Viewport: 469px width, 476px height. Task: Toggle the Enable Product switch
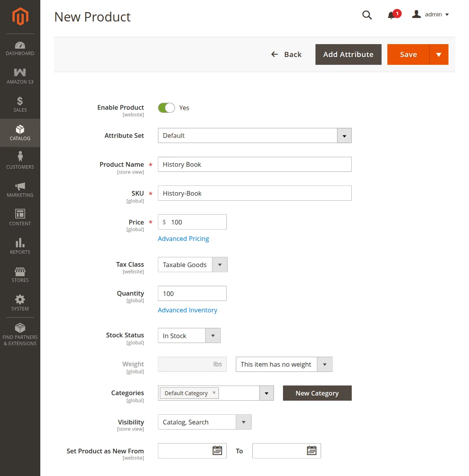(166, 108)
